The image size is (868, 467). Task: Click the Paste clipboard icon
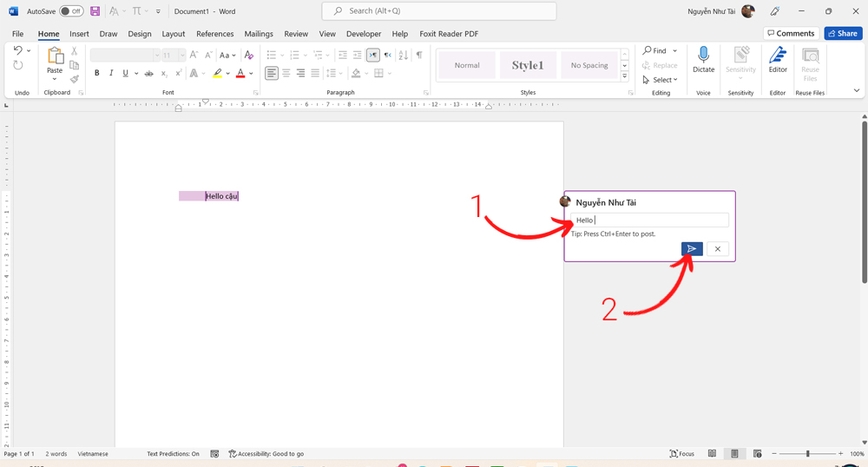(55, 56)
